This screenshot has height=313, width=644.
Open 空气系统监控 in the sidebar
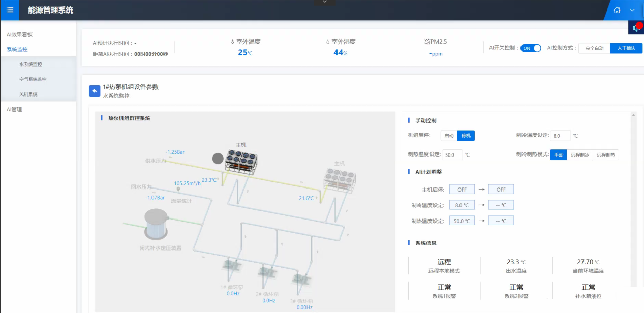coord(33,79)
